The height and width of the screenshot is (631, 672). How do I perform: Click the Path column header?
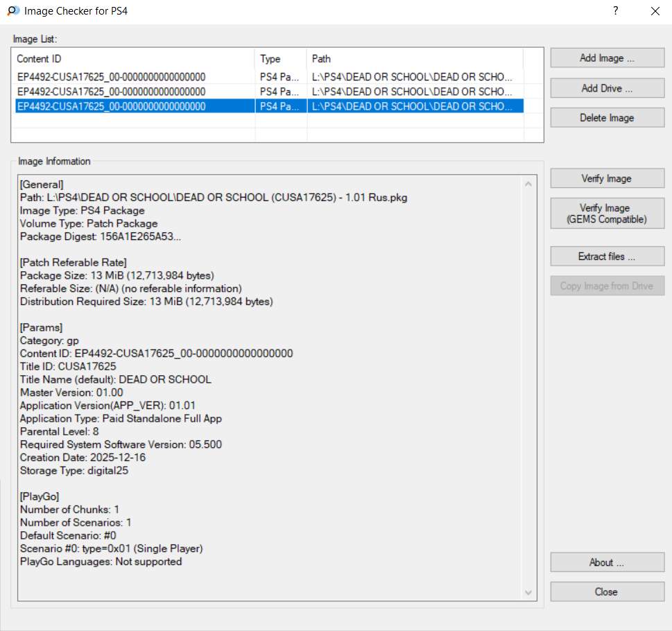414,59
